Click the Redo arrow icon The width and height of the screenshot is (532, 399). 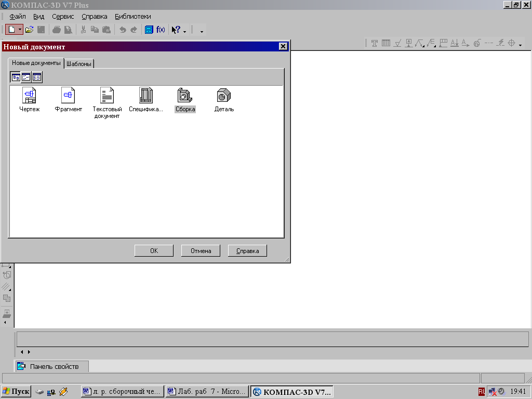coord(134,30)
